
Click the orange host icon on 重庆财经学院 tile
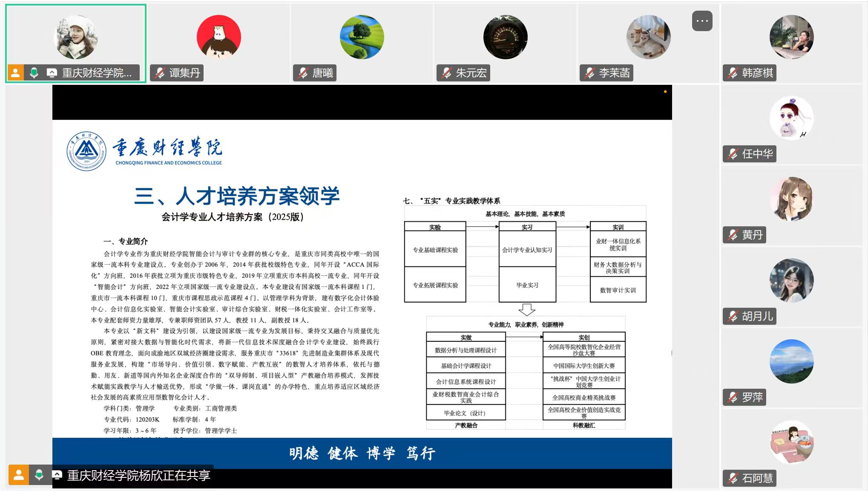[x=15, y=73]
